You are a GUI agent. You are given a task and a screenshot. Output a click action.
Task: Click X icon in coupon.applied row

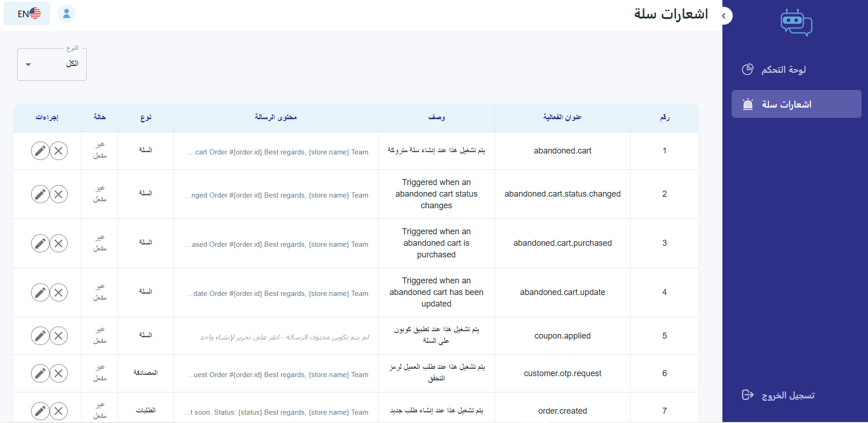pyautogui.click(x=58, y=336)
